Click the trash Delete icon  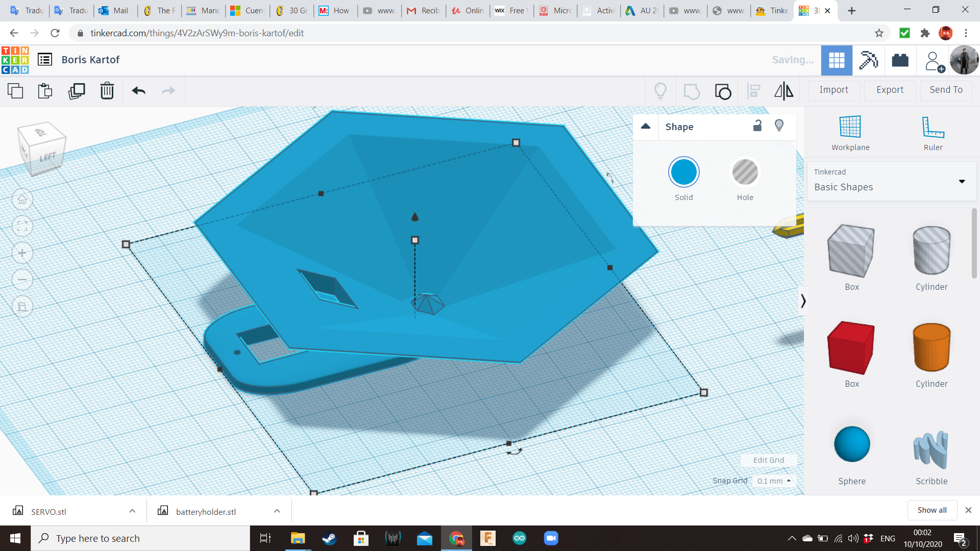click(107, 91)
